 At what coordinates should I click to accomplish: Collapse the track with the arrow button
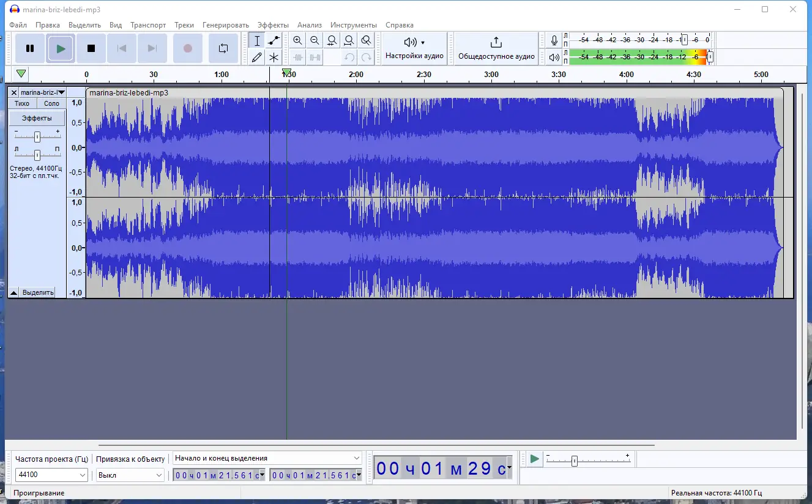click(13, 292)
